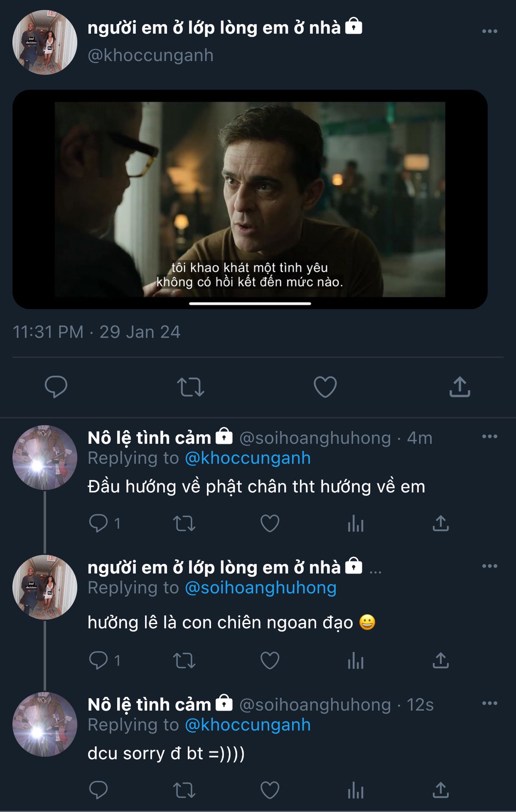Viewport: 516px width, 812px height.
Task: Open @khoccunganh link in first reply
Action: point(248,458)
